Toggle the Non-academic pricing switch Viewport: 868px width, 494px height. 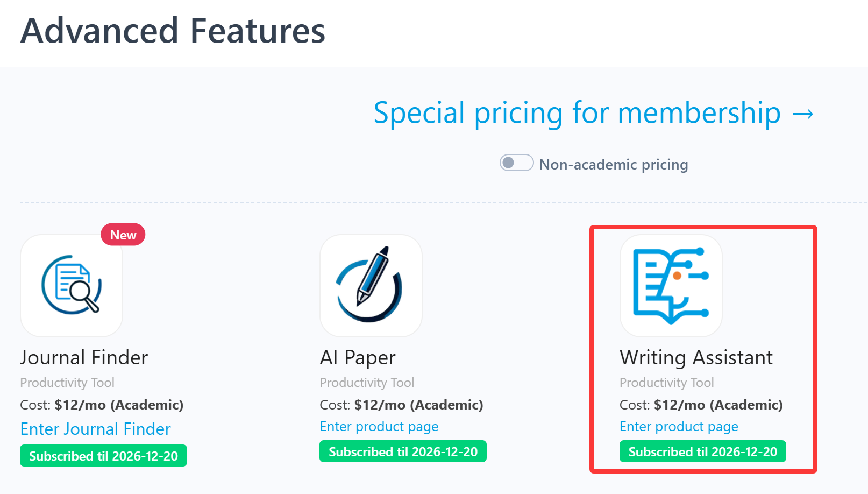point(516,163)
